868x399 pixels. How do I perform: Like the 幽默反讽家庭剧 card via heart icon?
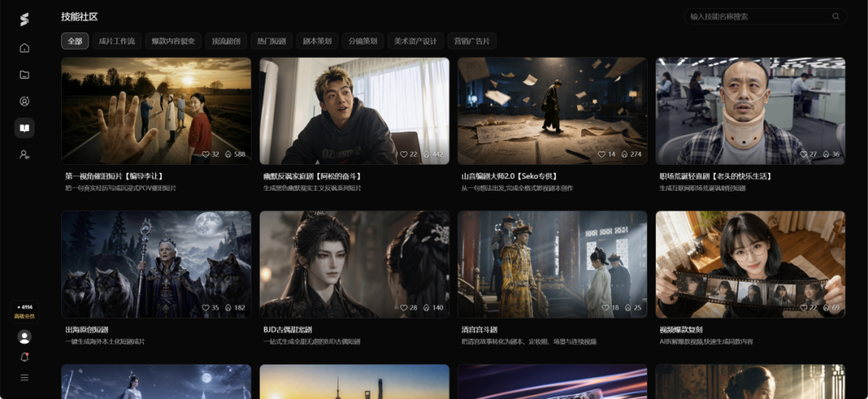click(403, 154)
